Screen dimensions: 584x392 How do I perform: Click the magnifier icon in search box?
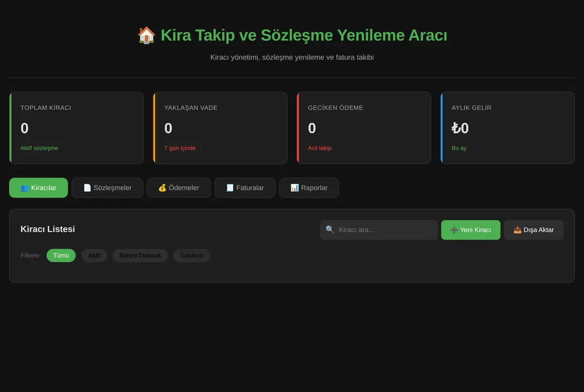[330, 230]
